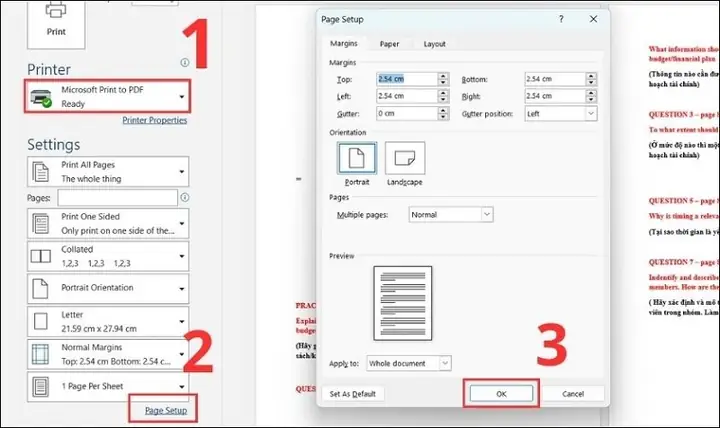The image size is (720, 428).
Task: Decrease the Left margin with down arrow
Action: 443,100
